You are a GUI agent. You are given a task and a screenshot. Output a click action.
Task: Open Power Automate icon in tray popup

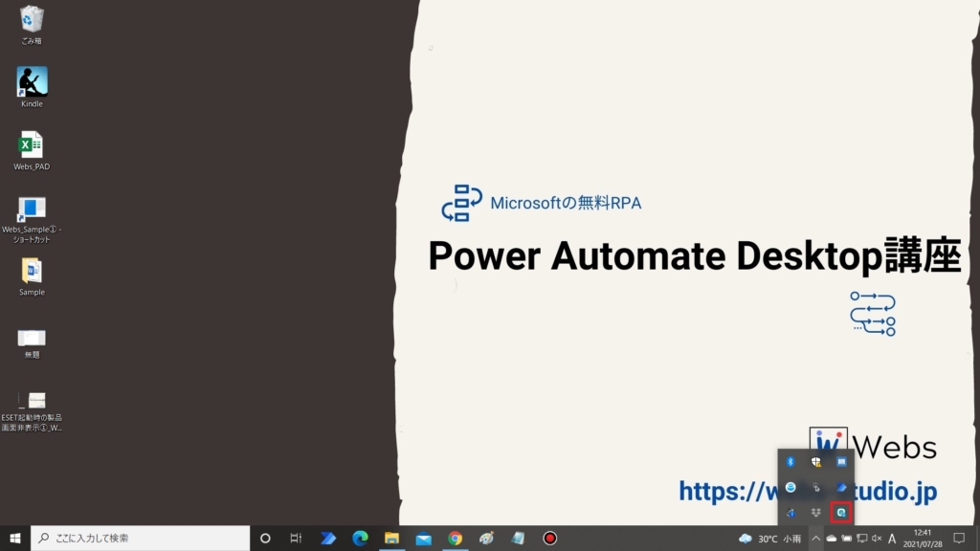pyautogui.click(x=841, y=487)
